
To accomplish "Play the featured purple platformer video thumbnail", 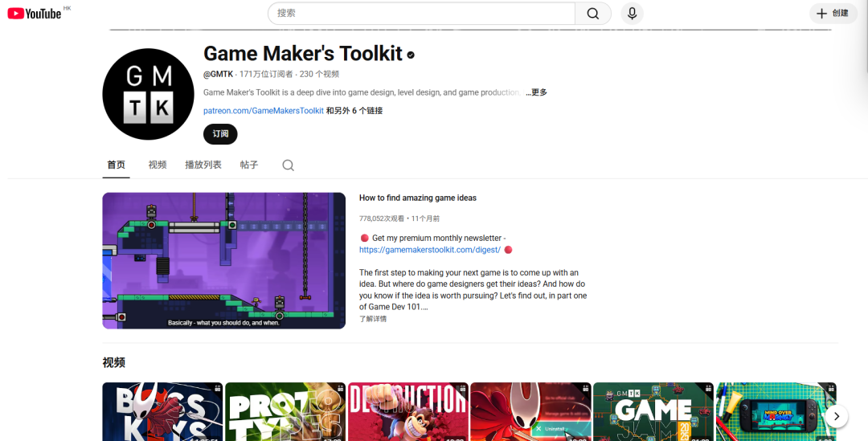I will (223, 260).
